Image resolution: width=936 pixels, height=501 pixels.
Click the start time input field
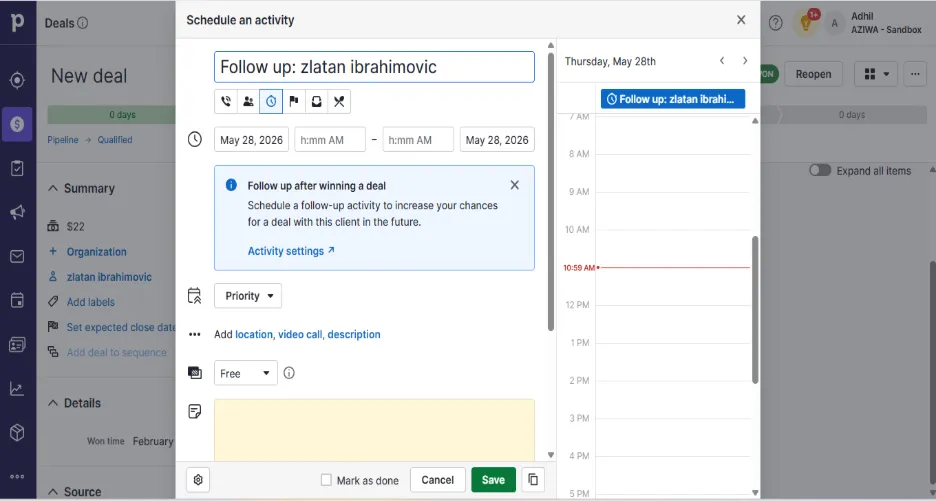[x=330, y=140]
